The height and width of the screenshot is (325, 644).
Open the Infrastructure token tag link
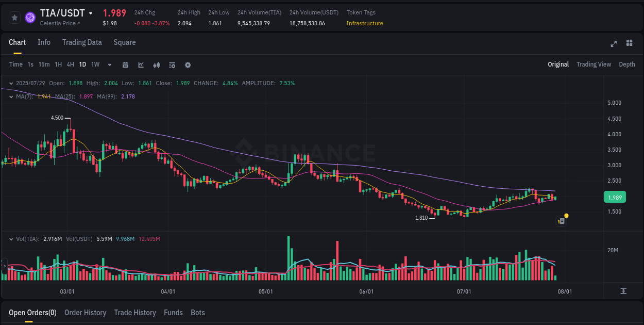pos(364,23)
